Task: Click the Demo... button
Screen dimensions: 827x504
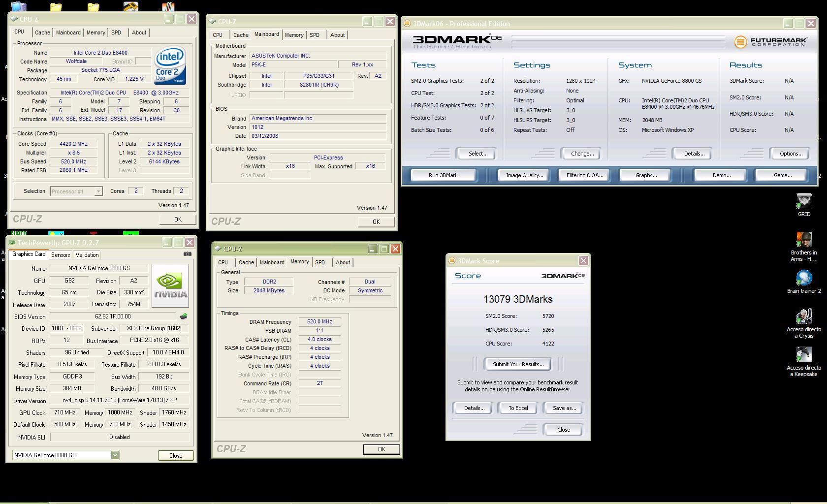Action: (721, 175)
